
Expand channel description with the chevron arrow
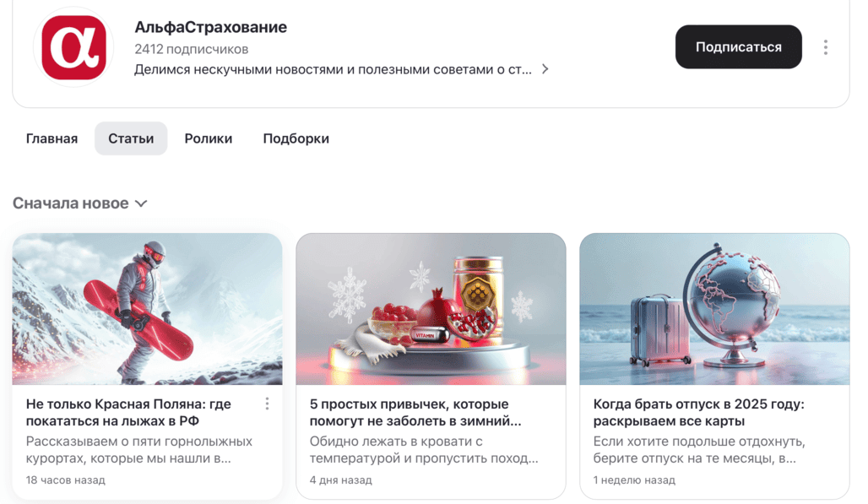tap(545, 69)
